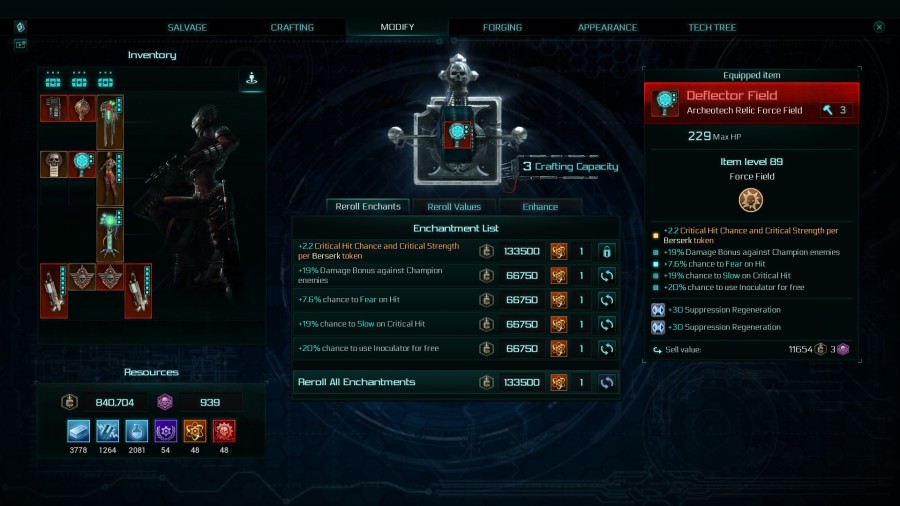Click the Deflector Field item in crafting slot

pos(457,134)
